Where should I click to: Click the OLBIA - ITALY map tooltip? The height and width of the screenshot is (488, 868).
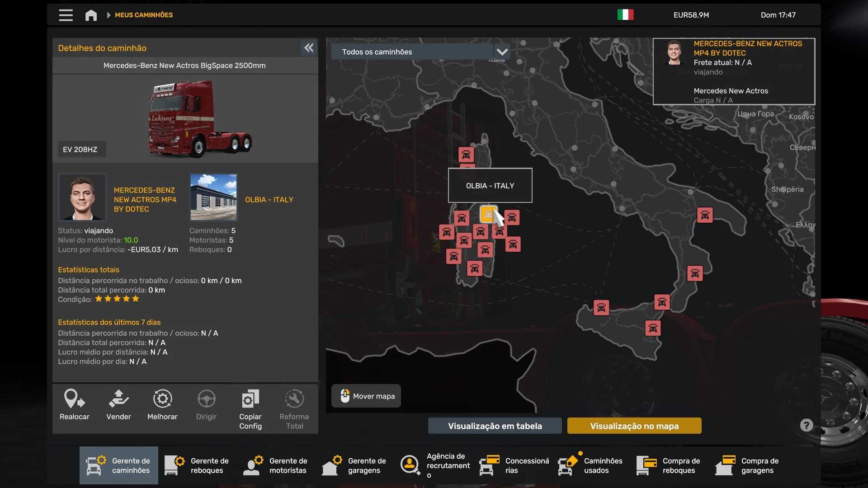click(x=490, y=186)
